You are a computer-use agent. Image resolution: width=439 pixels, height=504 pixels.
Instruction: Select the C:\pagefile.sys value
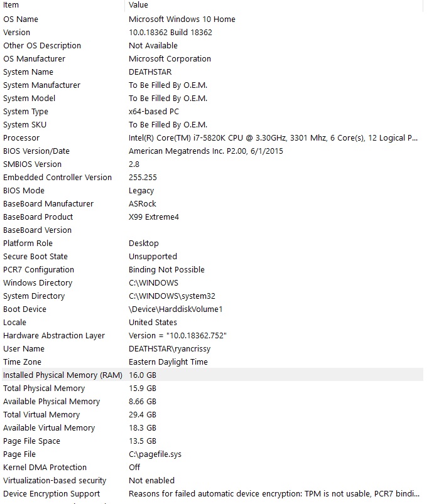(155, 454)
